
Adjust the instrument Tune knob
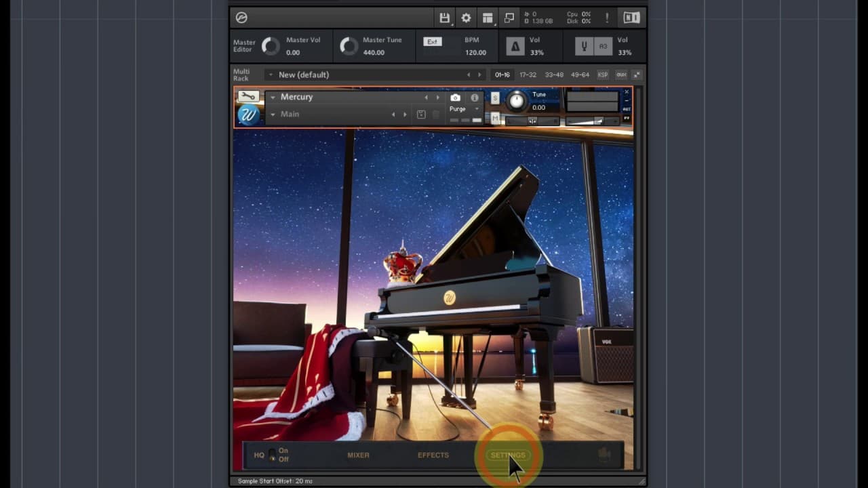pyautogui.click(x=516, y=101)
